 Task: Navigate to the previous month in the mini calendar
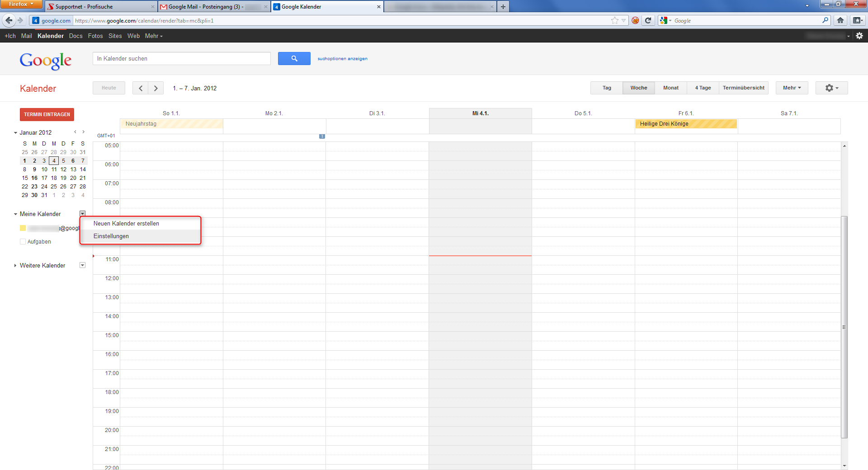click(x=75, y=132)
